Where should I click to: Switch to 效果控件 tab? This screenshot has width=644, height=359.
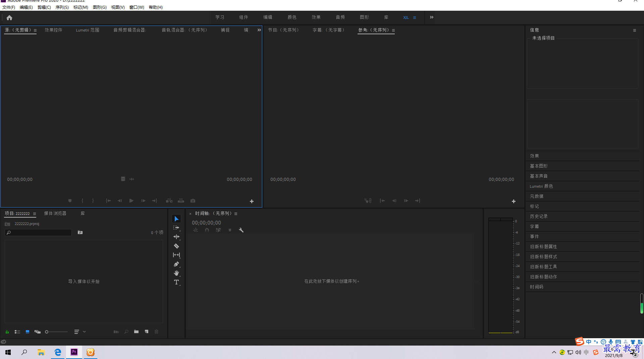[54, 30]
